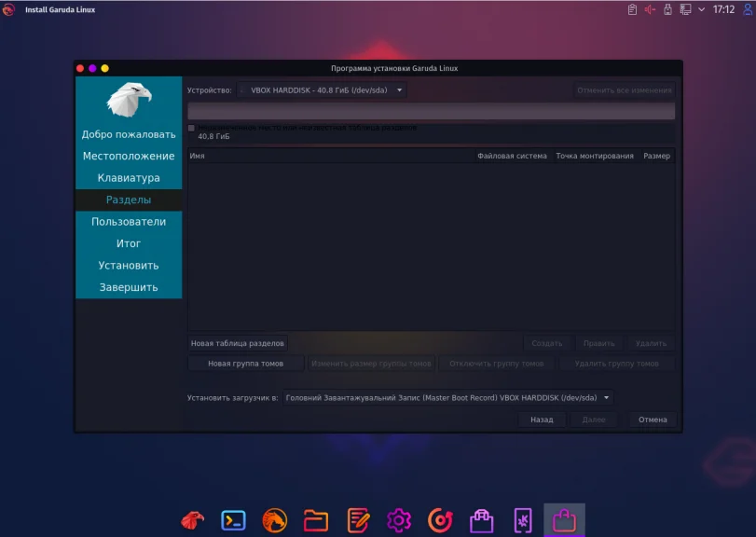
Task: Open the orange folder file manager icon
Action: pos(317,521)
